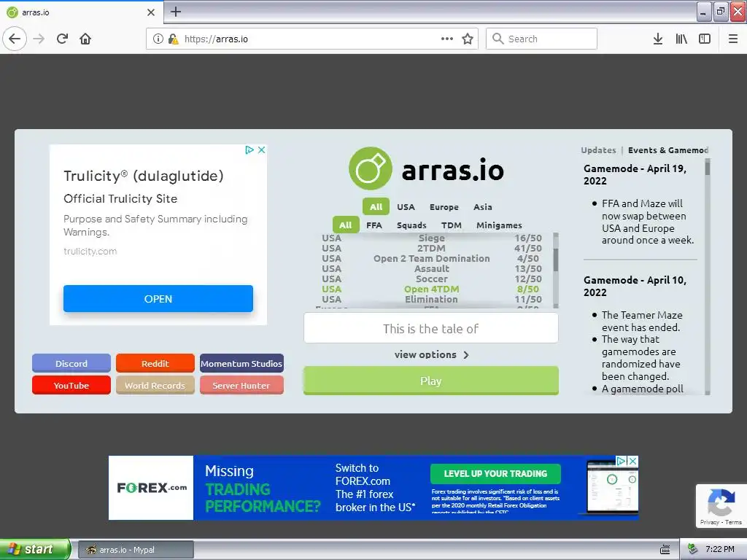This screenshot has height=560, width=747.
Task: Open the browser home page
Action: [x=85, y=39]
